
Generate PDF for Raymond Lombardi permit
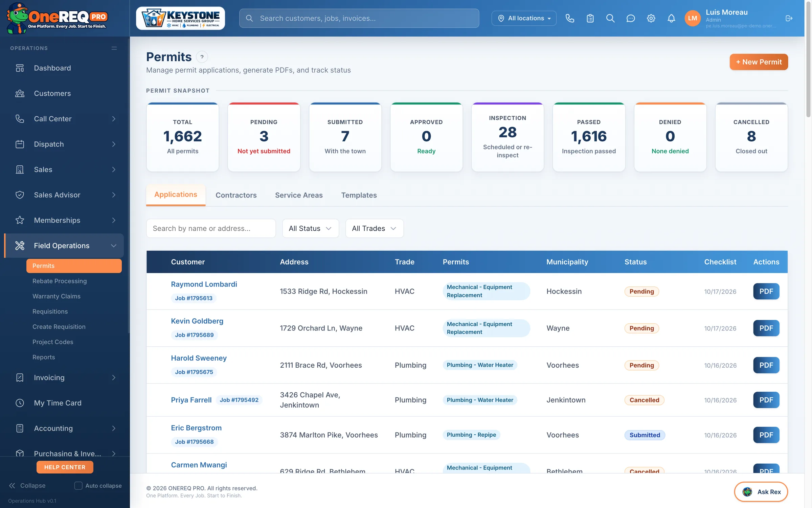tap(766, 291)
